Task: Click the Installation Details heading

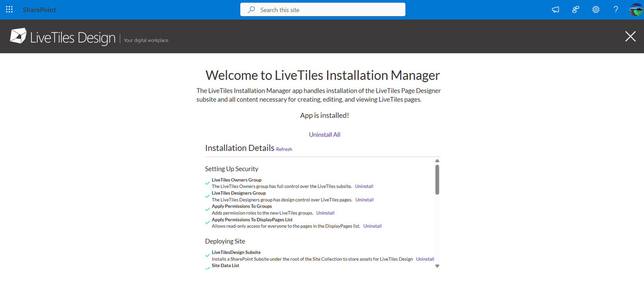Action: [239, 148]
